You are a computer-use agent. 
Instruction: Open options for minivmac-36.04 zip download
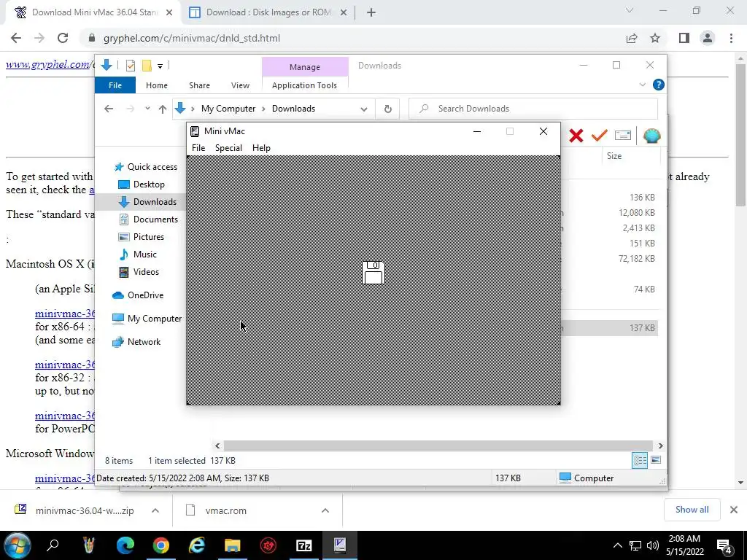(x=155, y=510)
